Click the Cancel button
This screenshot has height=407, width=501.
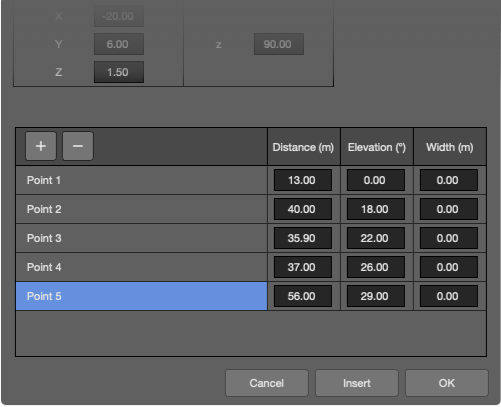coord(267,383)
